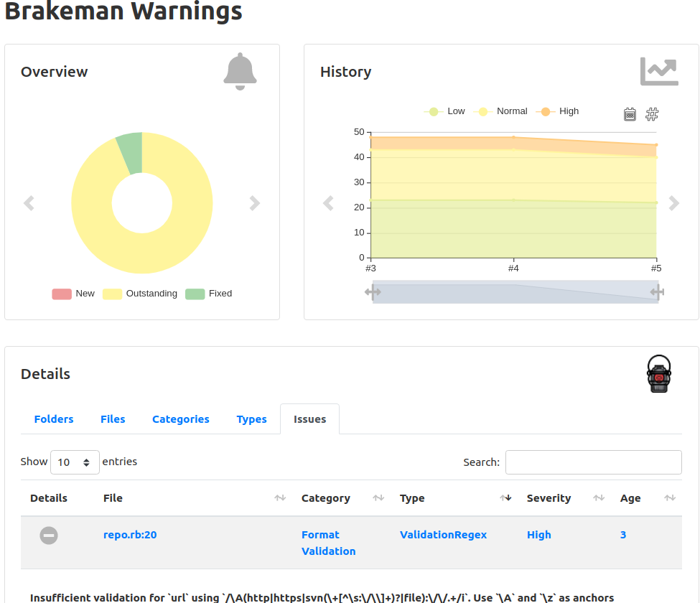Open the Files tab

[113, 419]
